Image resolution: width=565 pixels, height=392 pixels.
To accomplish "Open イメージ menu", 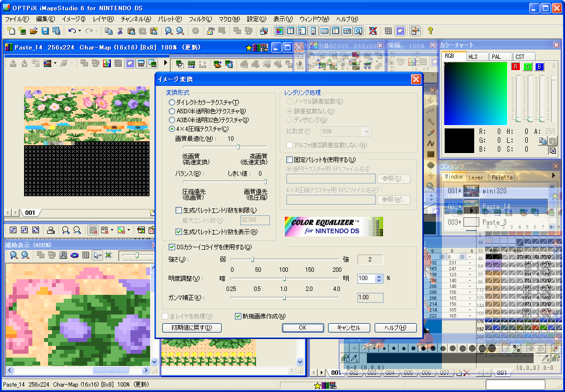I will [74, 19].
